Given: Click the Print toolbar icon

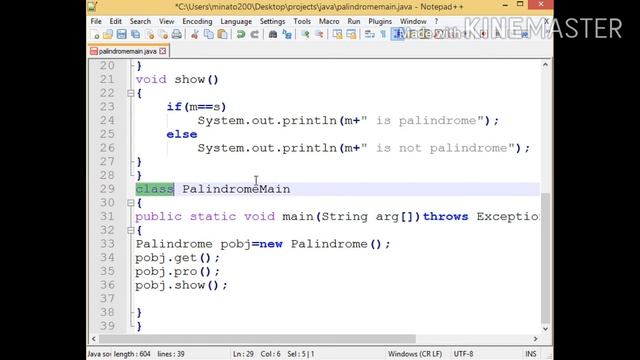Looking at the screenshot, I should [x=176, y=35].
